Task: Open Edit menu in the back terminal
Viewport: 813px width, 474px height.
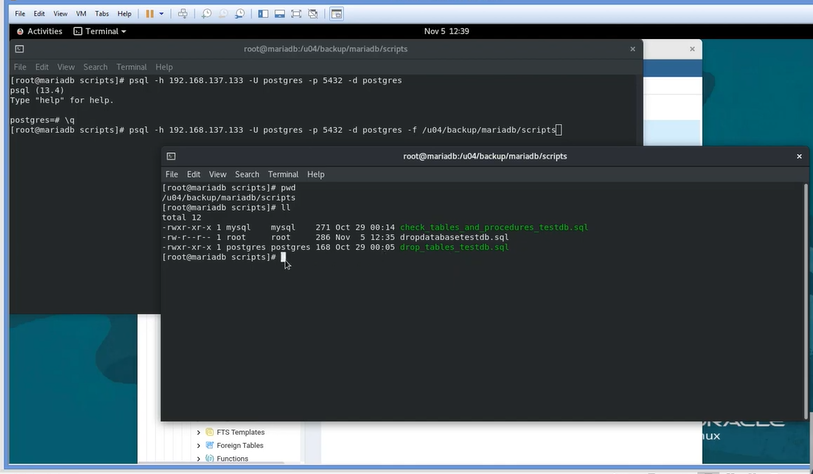Action: point(41,67)
